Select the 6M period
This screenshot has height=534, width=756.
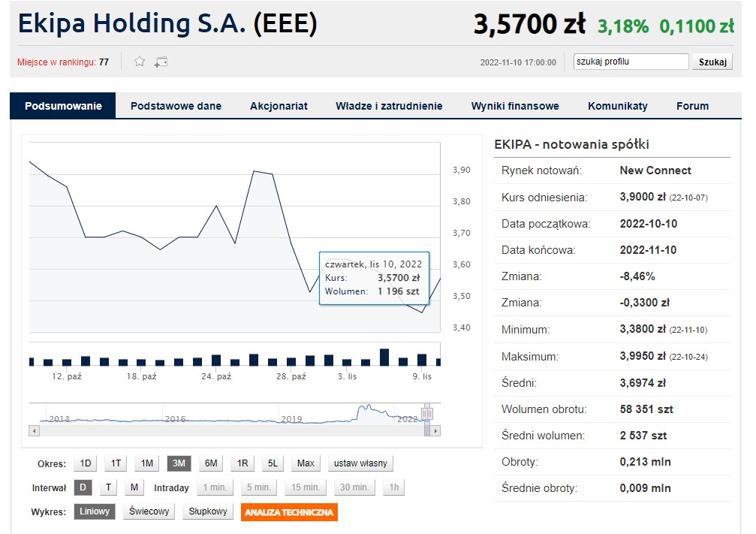pos(211,463)
